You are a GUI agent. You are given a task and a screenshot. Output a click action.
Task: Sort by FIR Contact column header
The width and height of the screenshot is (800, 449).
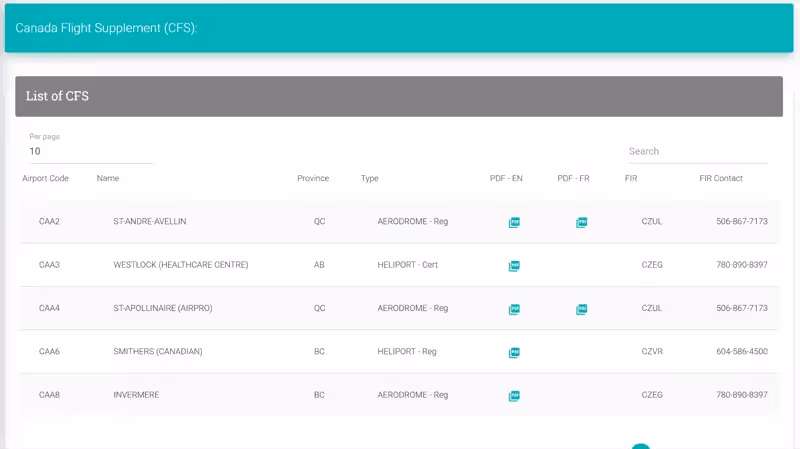tap(721, 179)
